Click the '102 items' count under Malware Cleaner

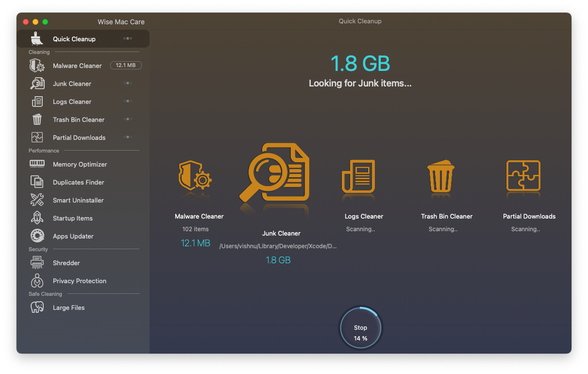196,229
